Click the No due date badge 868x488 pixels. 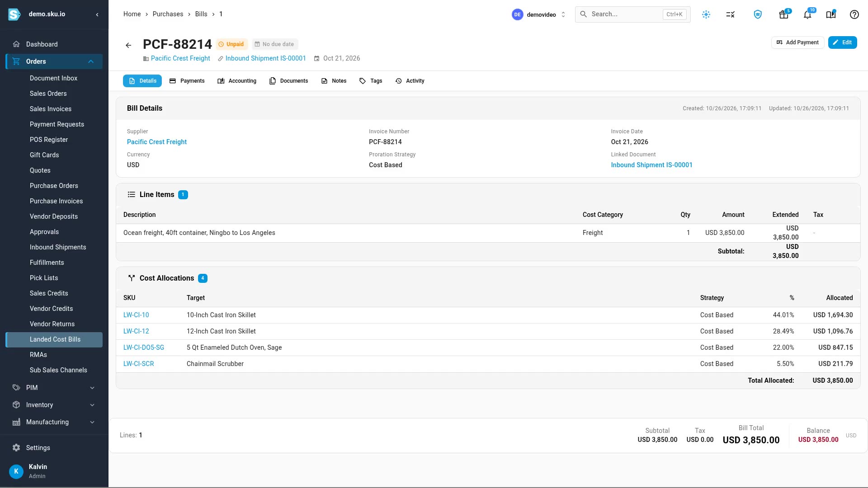(275, 44)
